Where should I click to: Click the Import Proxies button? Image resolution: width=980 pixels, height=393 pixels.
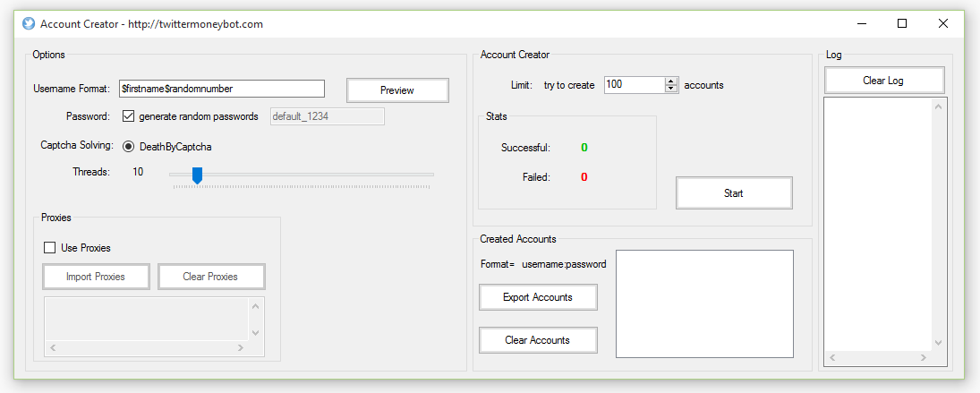(x=96, y=277)
